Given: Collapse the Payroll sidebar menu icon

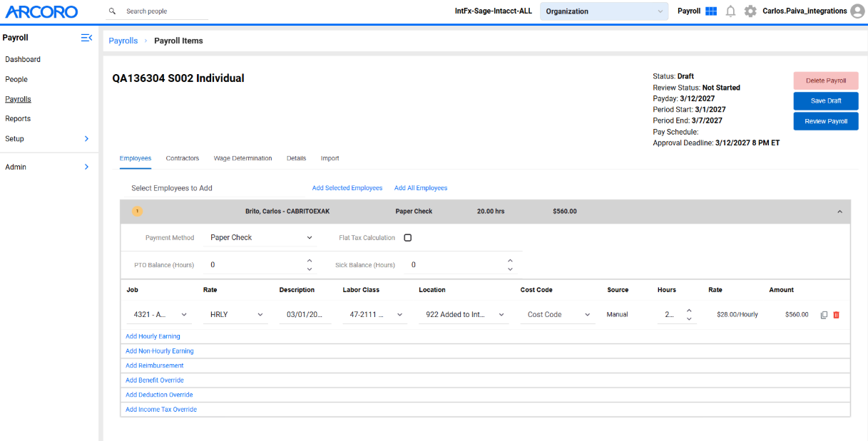Looking at the screenshot, I should (86, 38).
